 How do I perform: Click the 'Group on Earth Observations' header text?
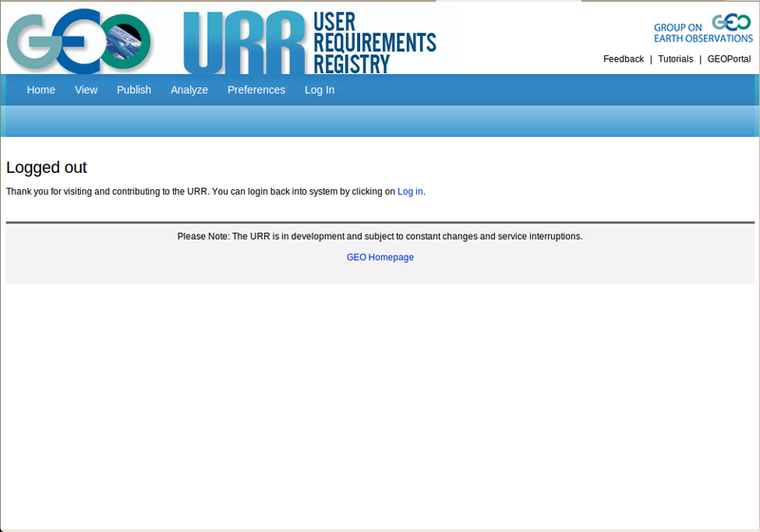click(678, 33)
